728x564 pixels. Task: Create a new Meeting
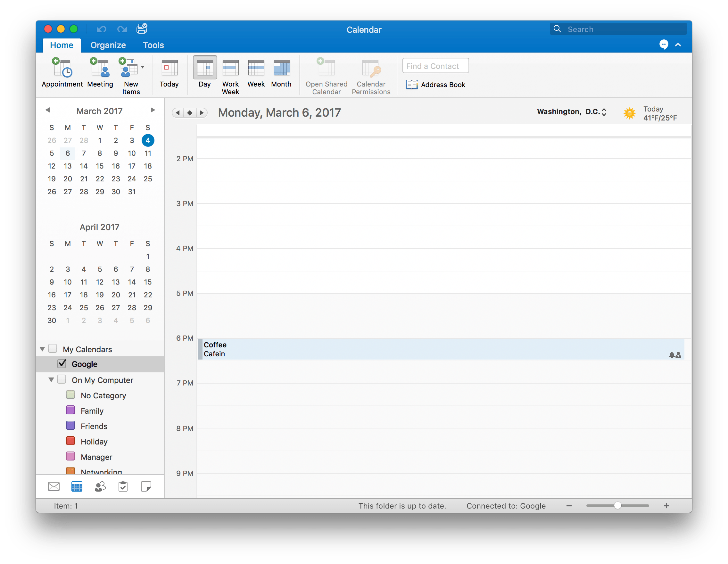click(x=100, y=73)
